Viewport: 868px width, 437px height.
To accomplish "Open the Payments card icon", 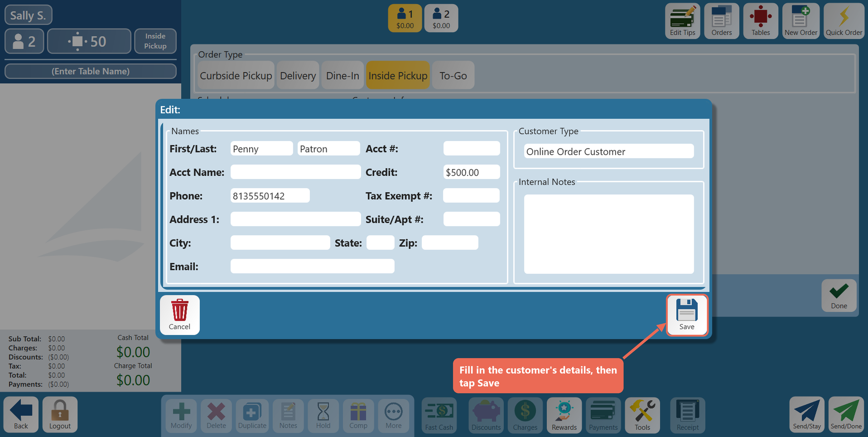I will coord(603,415).
